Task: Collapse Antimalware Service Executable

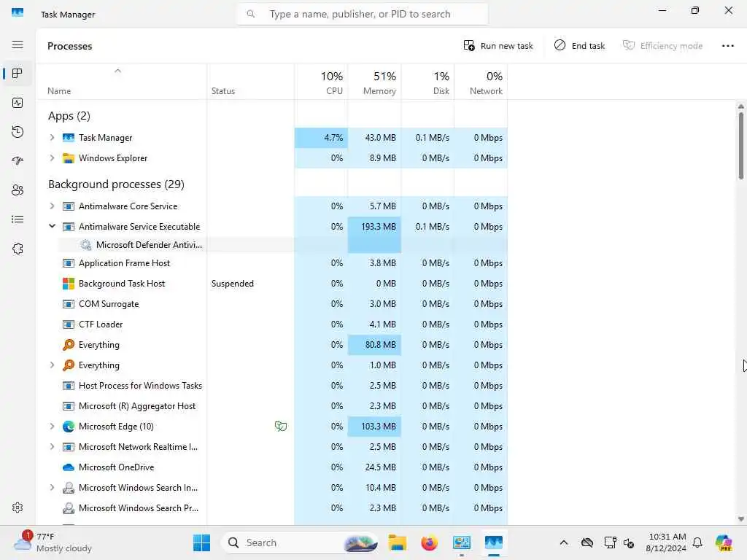Action: pos(52,227)
